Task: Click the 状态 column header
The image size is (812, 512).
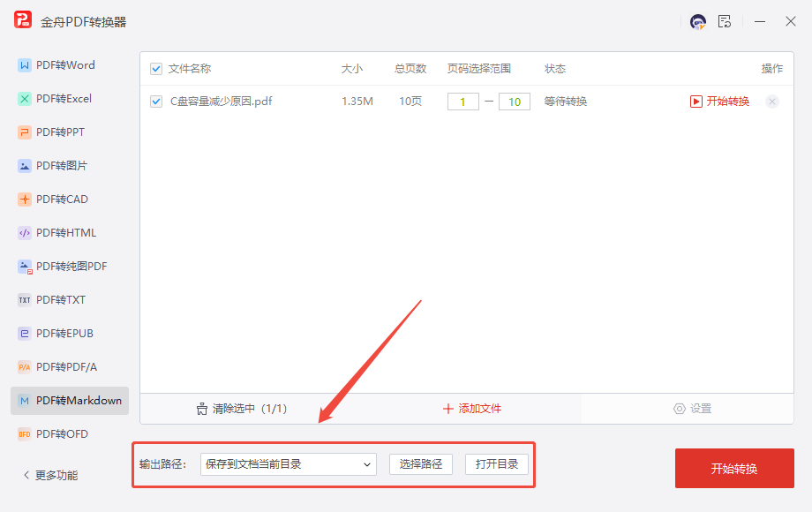Action: [555, 69]
